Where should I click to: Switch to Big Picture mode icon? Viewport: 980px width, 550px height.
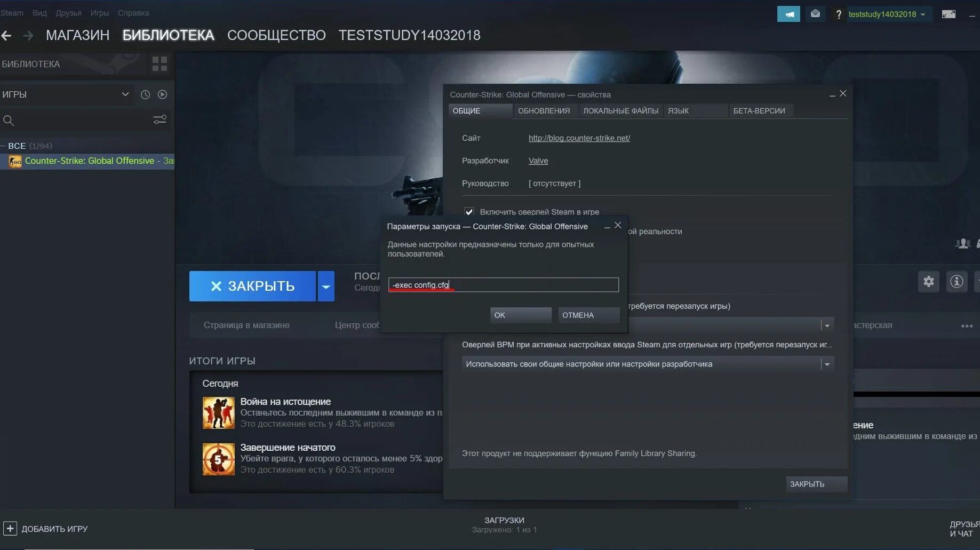[x=949, y=14]
